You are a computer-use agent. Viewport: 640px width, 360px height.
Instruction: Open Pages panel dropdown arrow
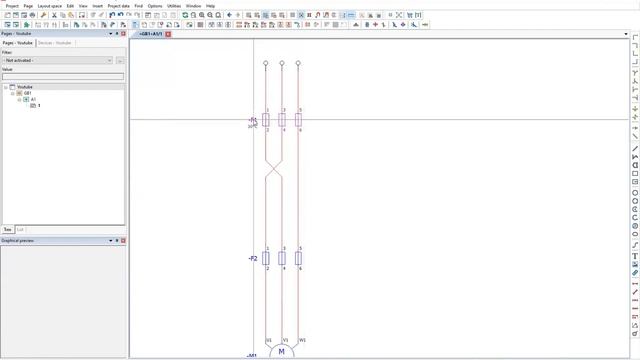click(x=111, y=33)
